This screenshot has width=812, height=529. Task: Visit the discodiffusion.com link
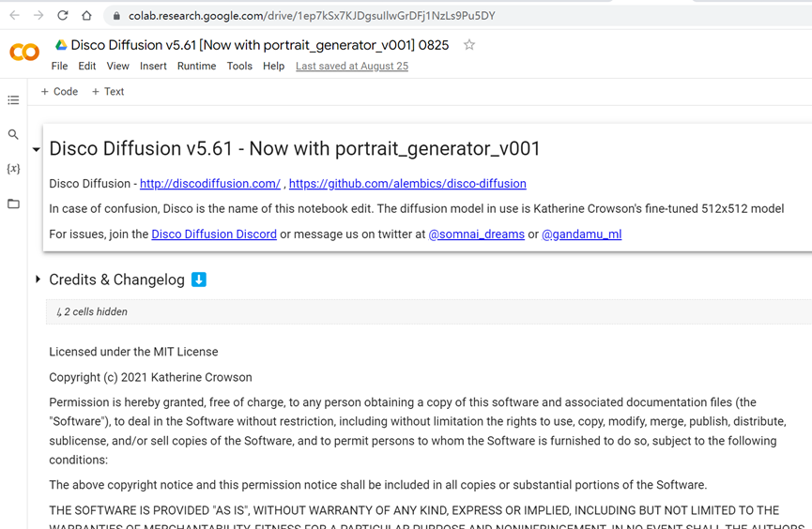(x=209, y=184)
